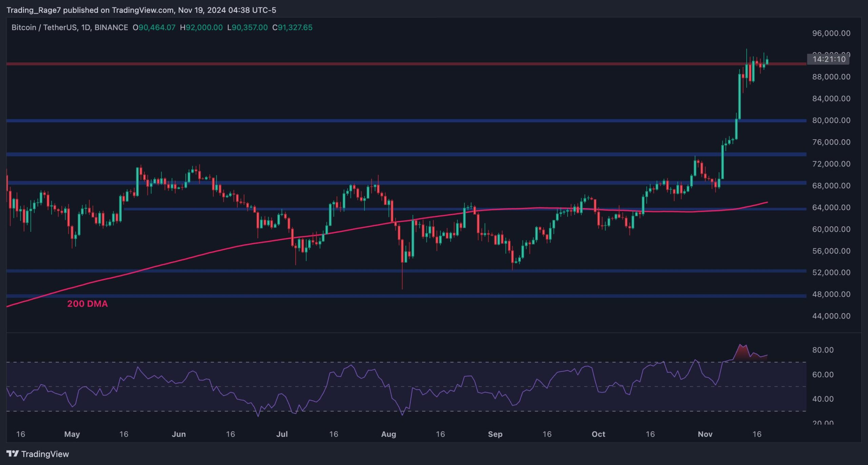
Task: Click the RSI 60.00 axis label
Action: point(823,375)
